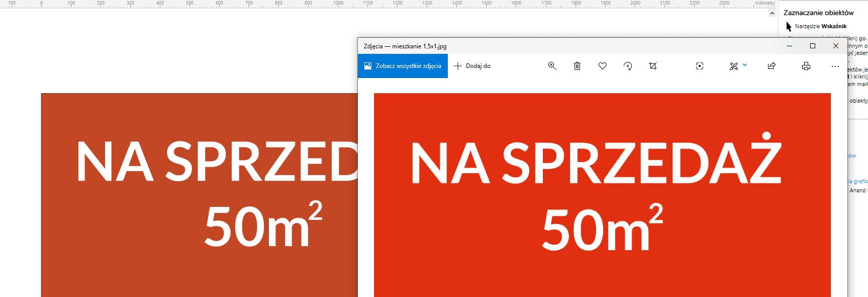
Task: Click the scroll-up arrow below the ruler
Action: point(772,13)
